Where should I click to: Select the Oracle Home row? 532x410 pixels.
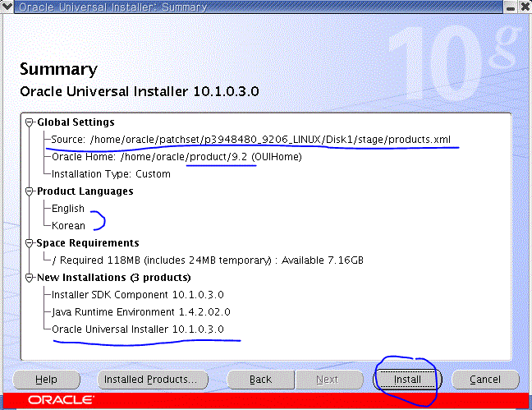coord(177,157)
